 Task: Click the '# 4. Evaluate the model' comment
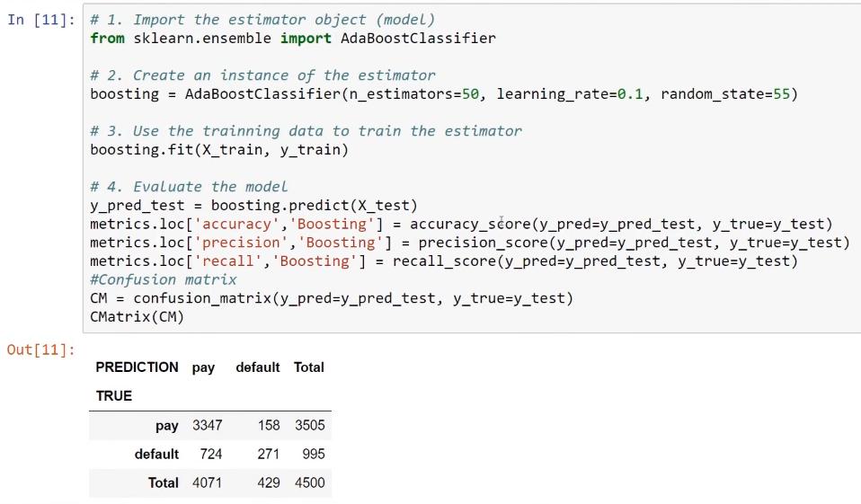189,187
